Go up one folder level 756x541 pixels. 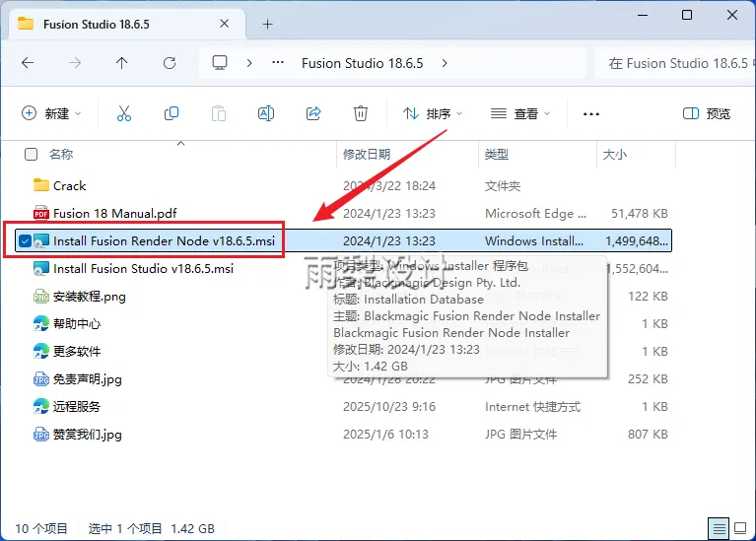122,63
